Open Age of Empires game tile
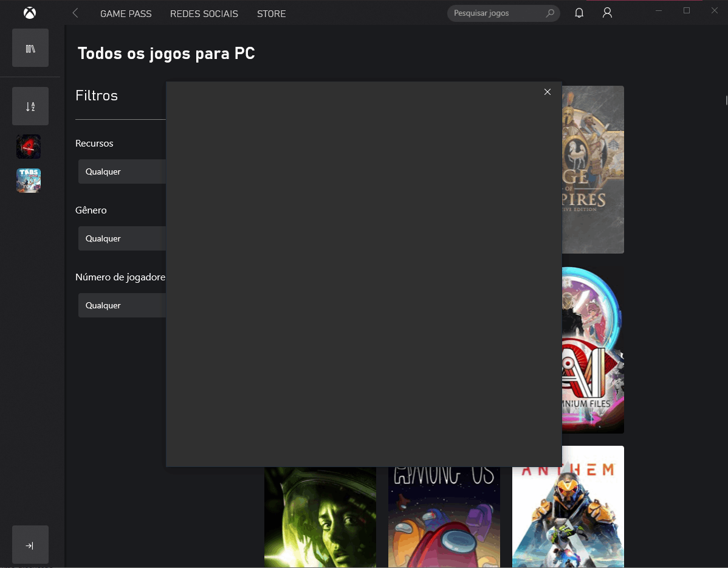728x568 pixels. point(593,170)
